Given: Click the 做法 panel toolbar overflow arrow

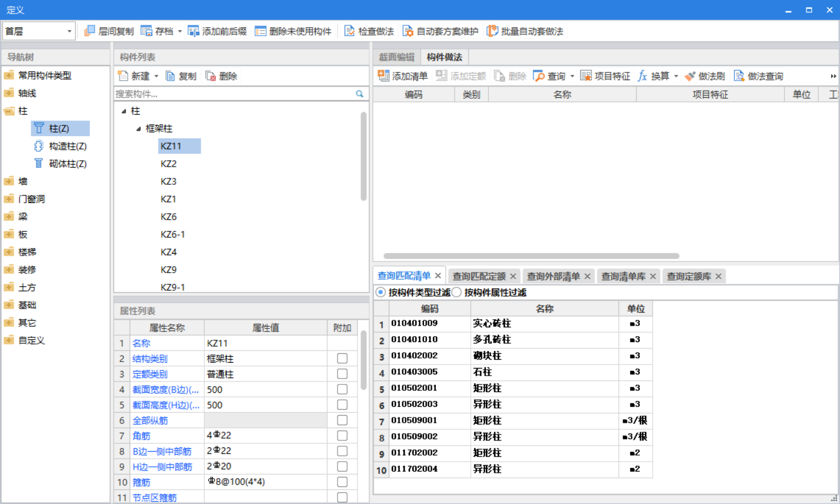Looking at the screenshot, I should [x=833, y=76].
